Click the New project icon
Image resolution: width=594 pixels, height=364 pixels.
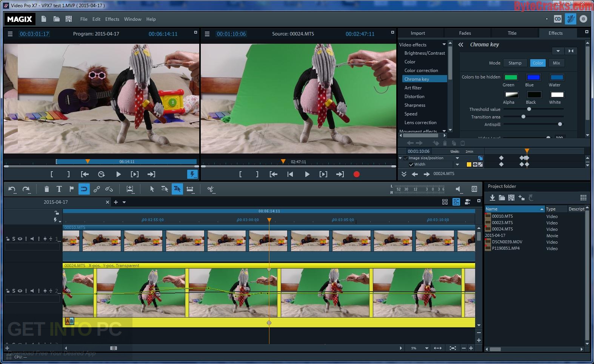[44, 19]
